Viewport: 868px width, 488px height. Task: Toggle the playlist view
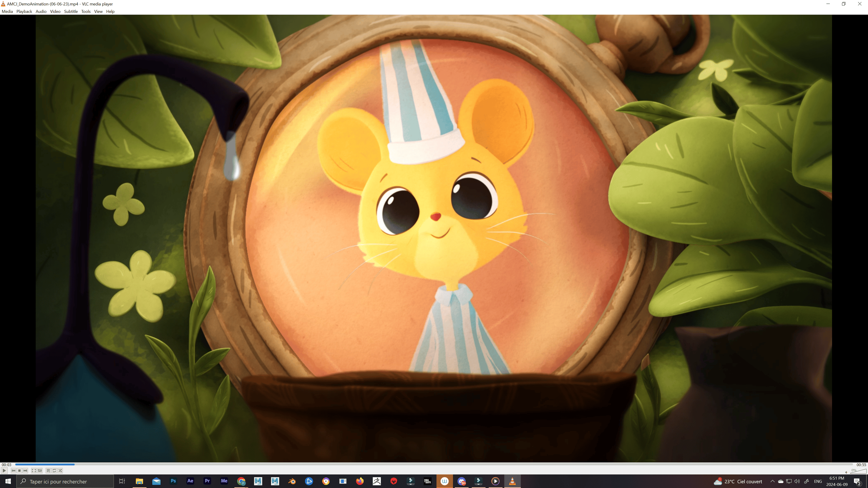point(48,470)
